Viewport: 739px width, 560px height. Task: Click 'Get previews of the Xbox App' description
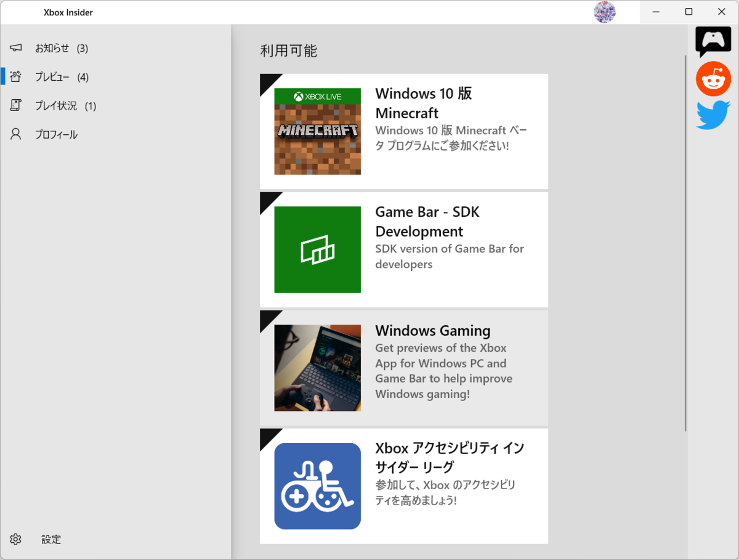443,371
